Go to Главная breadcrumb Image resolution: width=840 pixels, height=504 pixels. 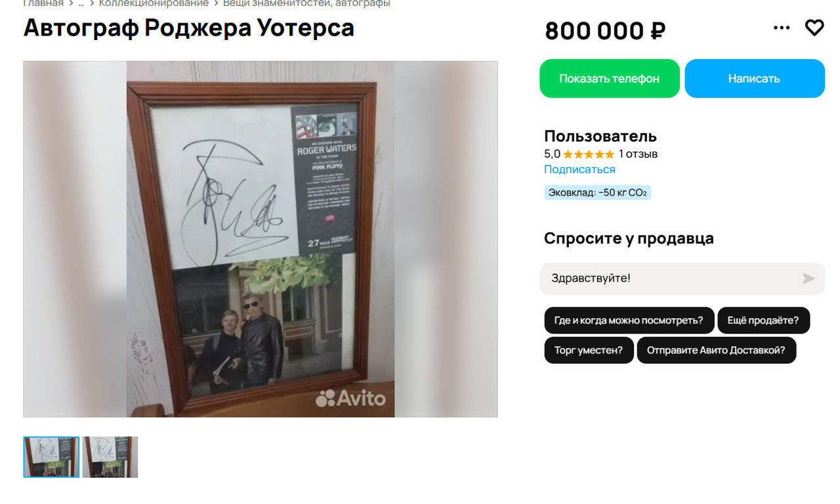pyautogui.click(x=43, y=3)
